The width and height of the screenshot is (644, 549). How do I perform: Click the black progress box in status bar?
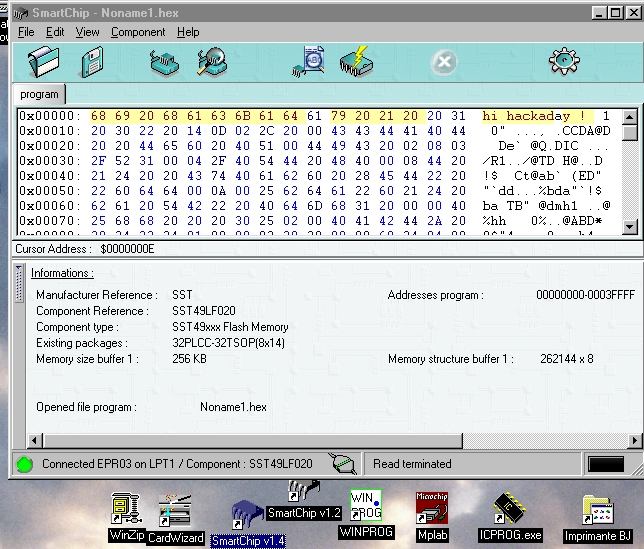click(606, 464)
